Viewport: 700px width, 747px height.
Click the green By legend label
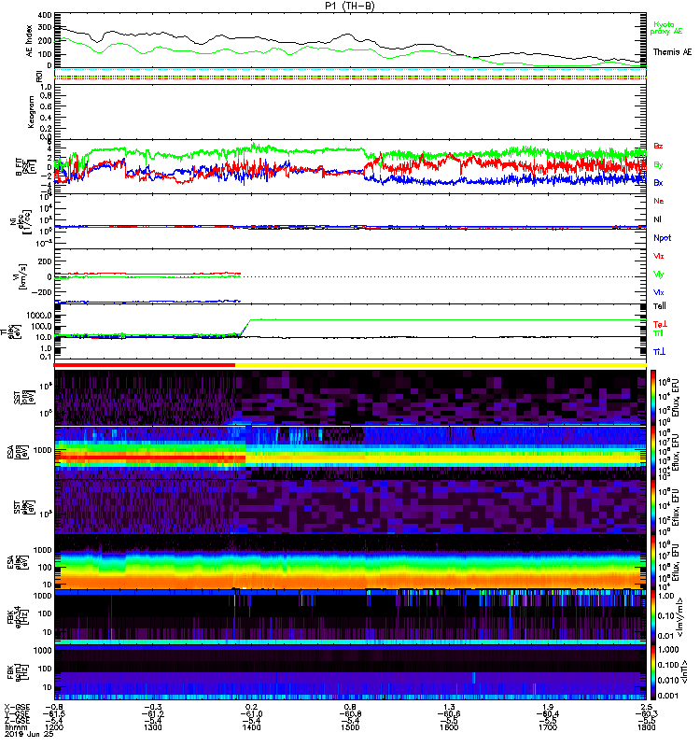(x=658, y=165)
